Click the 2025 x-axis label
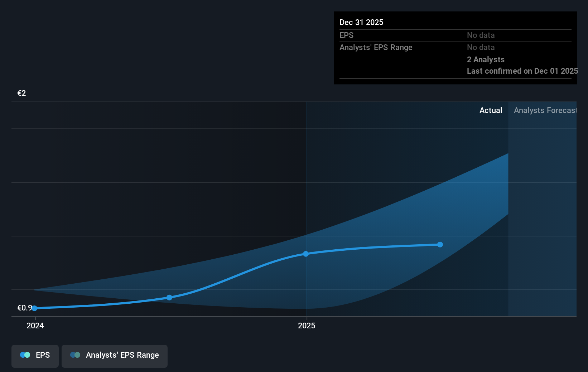588x372 pixels. click(x=307, y=326)
